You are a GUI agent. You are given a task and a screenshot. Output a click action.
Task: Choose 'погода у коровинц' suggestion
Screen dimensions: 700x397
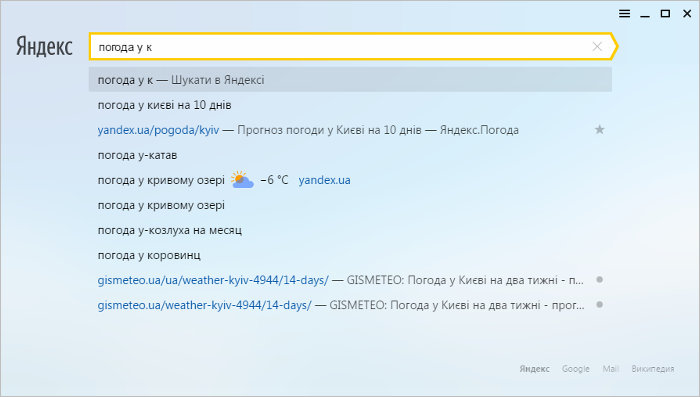coord(350,255)
